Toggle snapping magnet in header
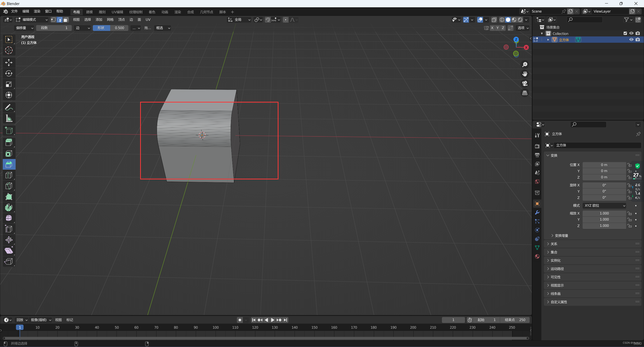 pyautogui.click(x=268, y=20)
